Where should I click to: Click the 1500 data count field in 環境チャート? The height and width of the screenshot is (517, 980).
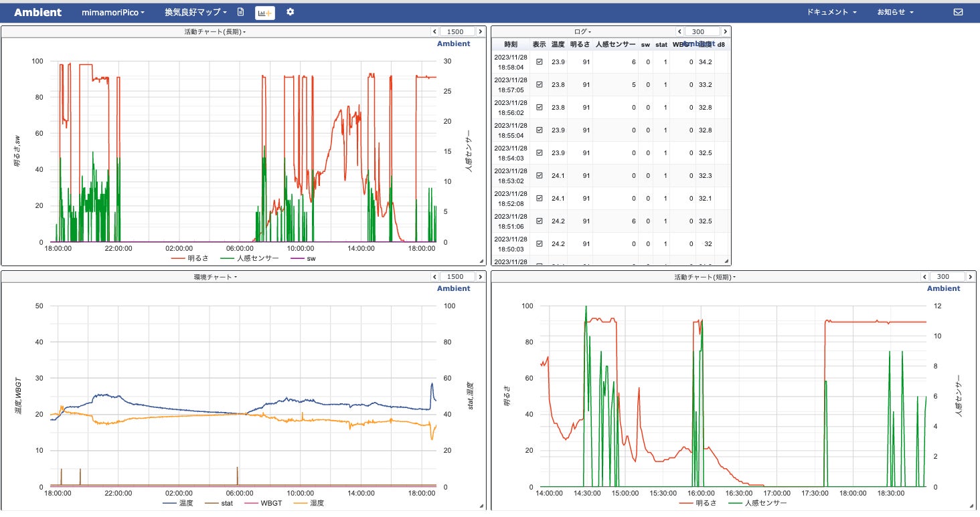click(x=455, y=277)
